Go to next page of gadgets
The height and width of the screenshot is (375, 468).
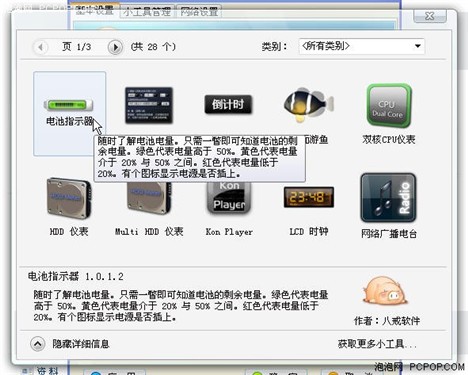point(115,47)
